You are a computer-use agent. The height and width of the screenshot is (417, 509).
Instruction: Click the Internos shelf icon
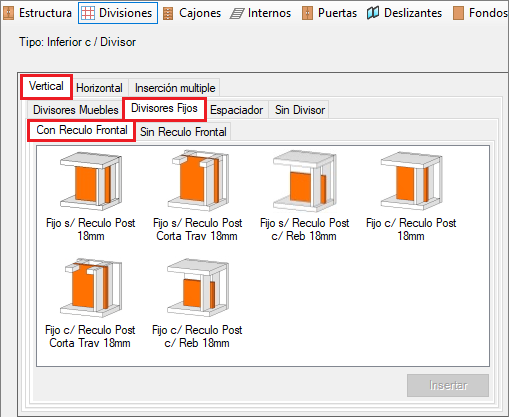point(237,14)
